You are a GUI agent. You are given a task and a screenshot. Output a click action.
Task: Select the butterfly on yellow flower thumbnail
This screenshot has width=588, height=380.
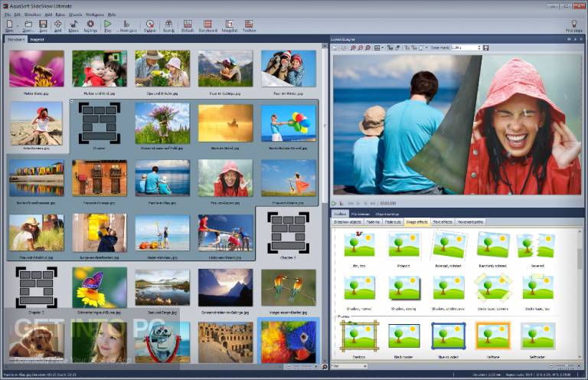point(100,288)
